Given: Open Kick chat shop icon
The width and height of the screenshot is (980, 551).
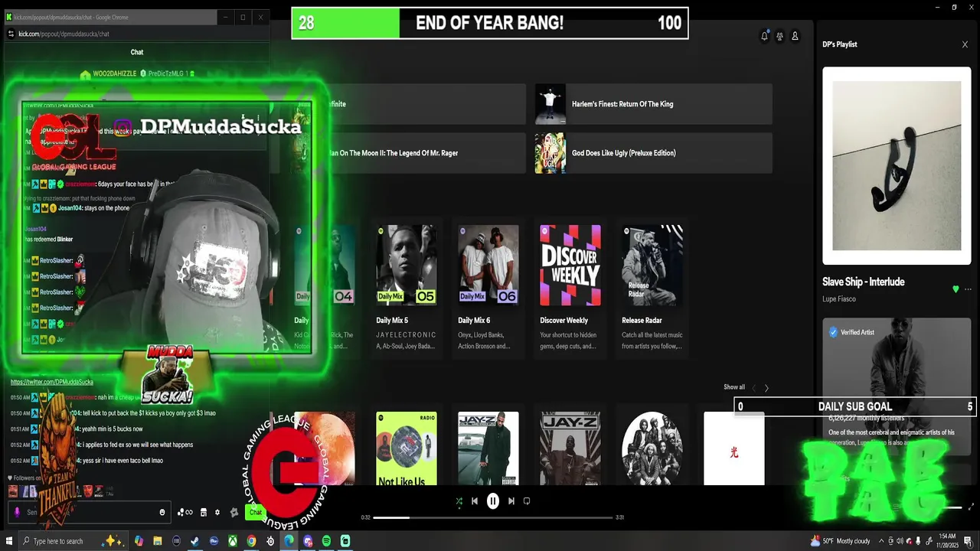Looking at the screenshot, I should [204, 513].
